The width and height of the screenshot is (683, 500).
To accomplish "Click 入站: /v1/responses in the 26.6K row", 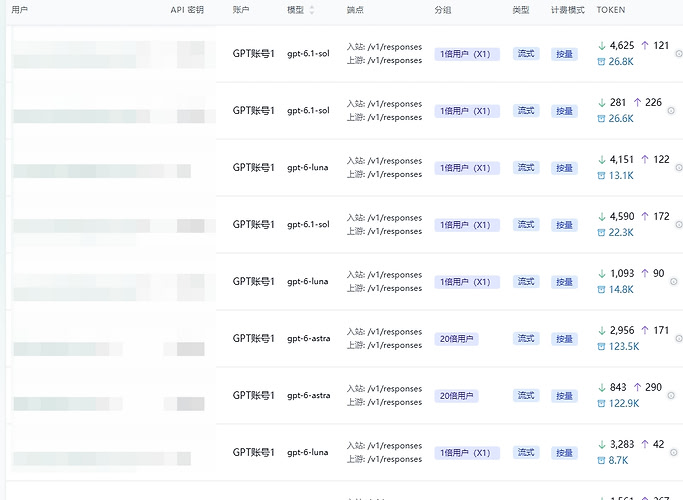I will pyautogui.click(x=385, y=104).
